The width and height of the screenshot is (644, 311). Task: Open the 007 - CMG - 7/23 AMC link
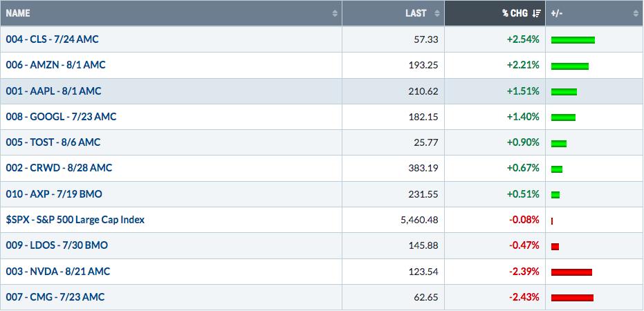[x=55, y=297]
